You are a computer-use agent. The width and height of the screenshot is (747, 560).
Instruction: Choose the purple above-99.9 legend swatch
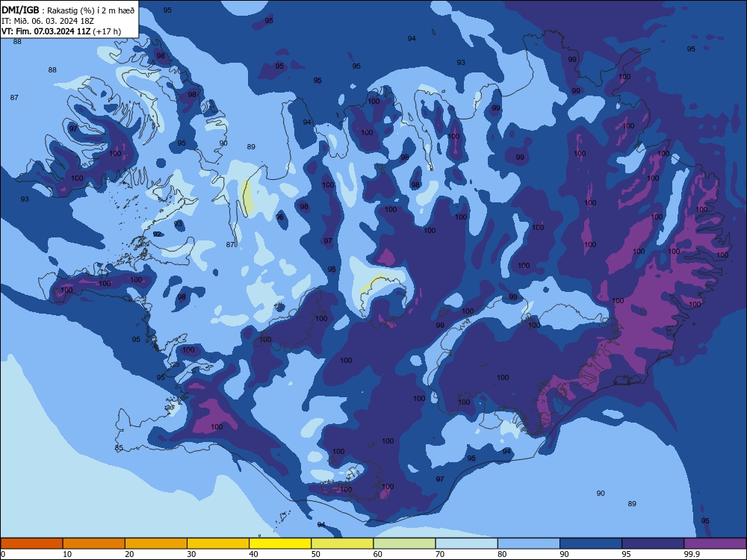coord(715,544)
